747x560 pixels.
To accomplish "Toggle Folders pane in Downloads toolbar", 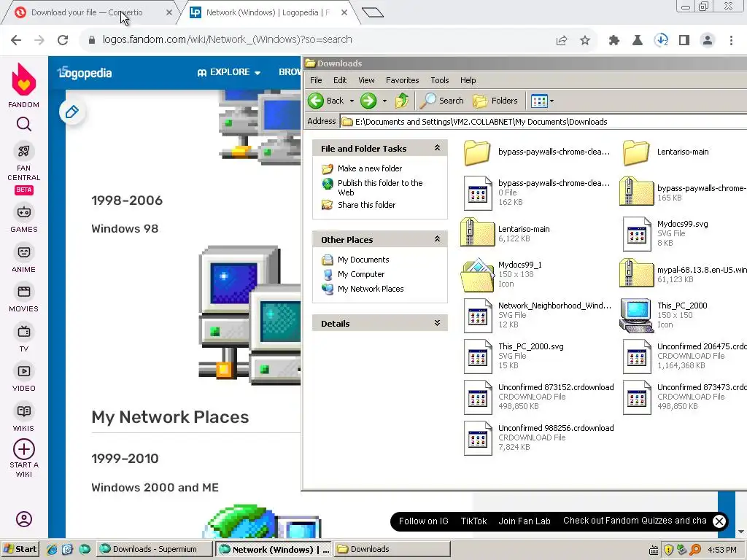I will pos(495,101).
